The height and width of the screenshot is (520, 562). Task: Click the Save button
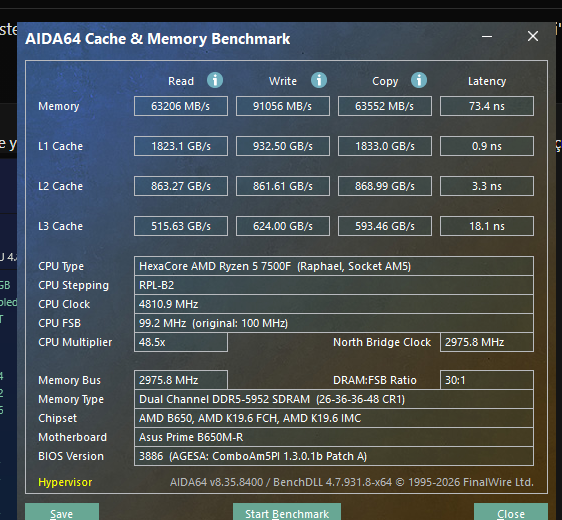pyautogui.click(x=62, y=512)
